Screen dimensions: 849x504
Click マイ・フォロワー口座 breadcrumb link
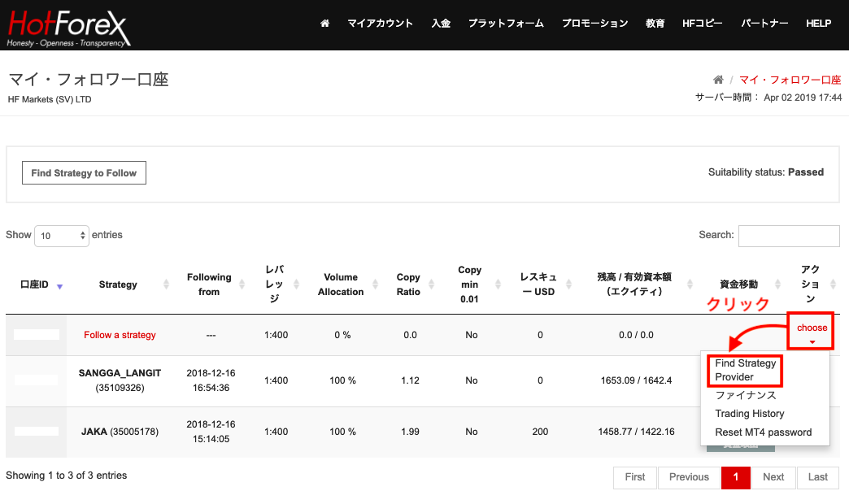(x=790, y=80)
